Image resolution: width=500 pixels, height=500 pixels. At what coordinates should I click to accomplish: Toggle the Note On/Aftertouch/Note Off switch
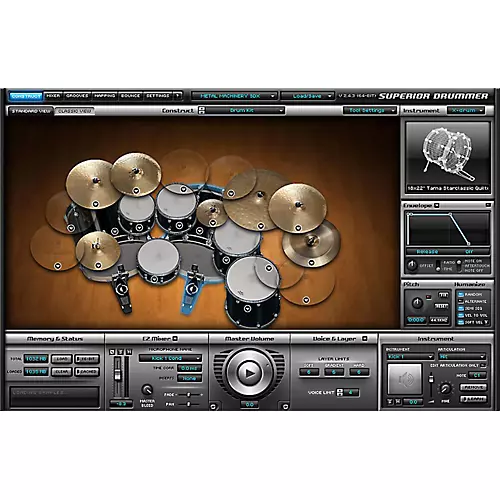pos(459,266)
